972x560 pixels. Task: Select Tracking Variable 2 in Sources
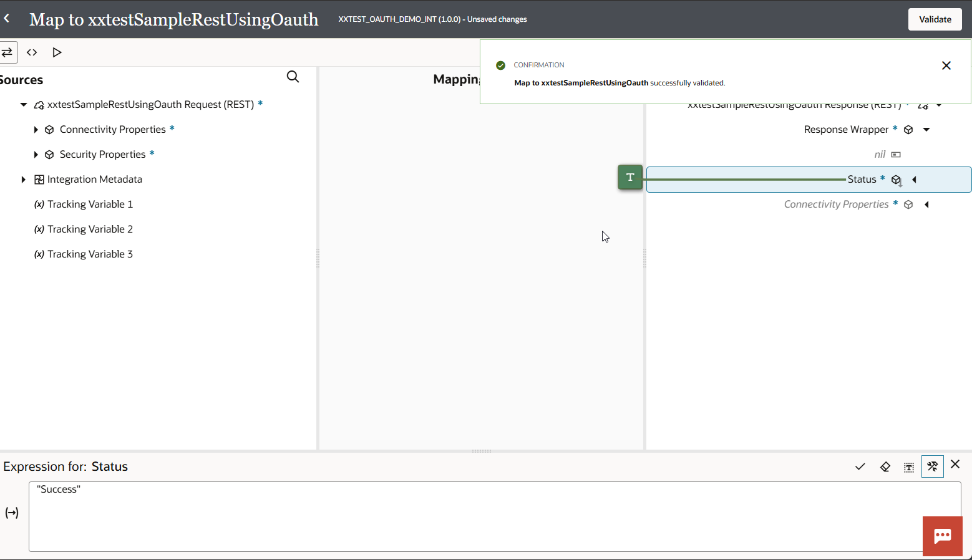90,229
